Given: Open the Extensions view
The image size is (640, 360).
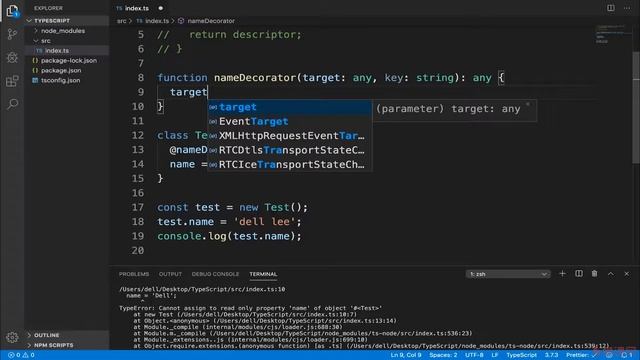Looking at the screenshot, I should click(12, 81).
